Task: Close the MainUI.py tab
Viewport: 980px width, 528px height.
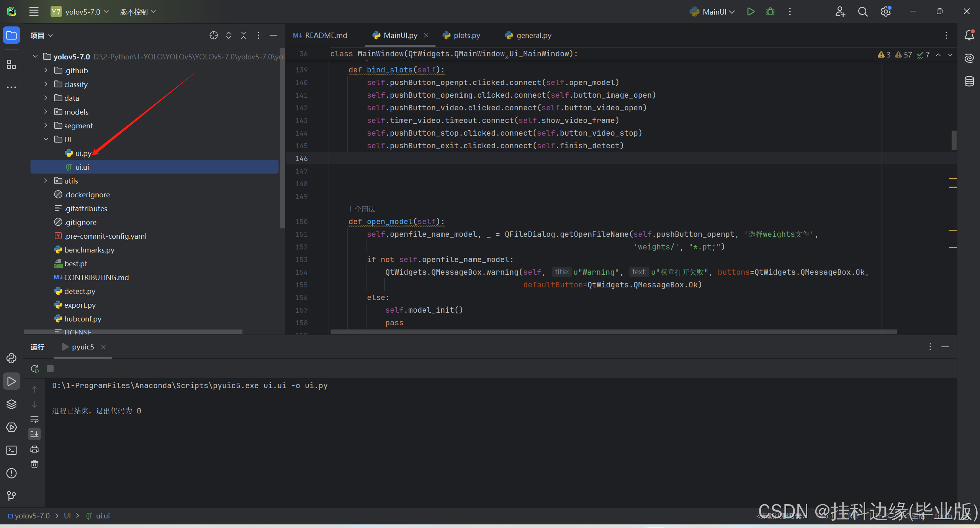Action: (x=426, y=35)
